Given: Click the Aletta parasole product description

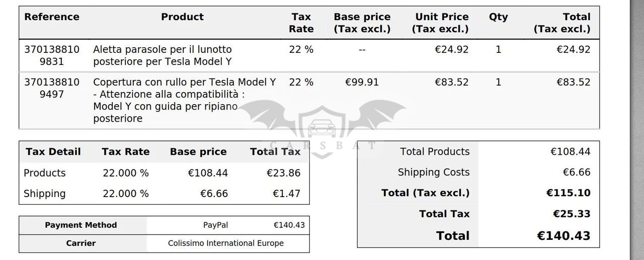Looking at the screenshot, I should click(163, 55).
